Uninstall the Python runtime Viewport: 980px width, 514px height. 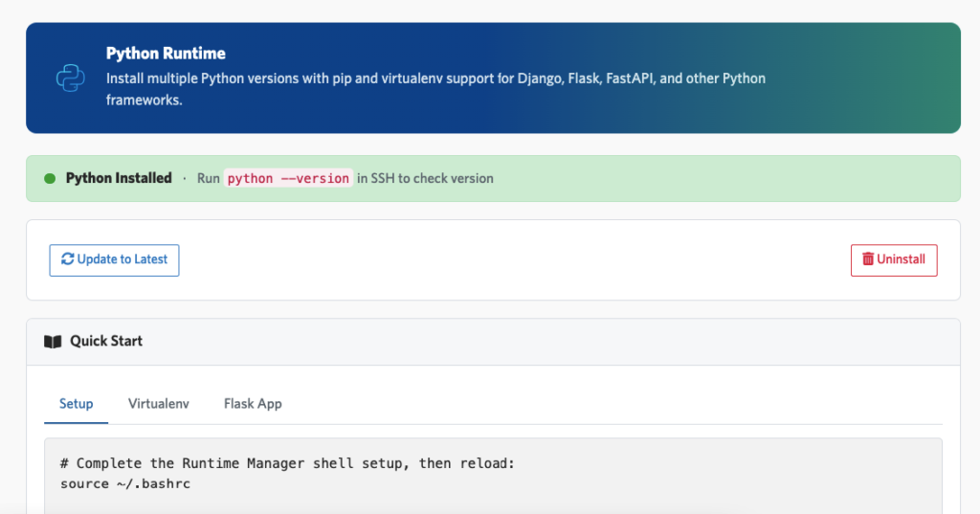click(x=894, y=260)
